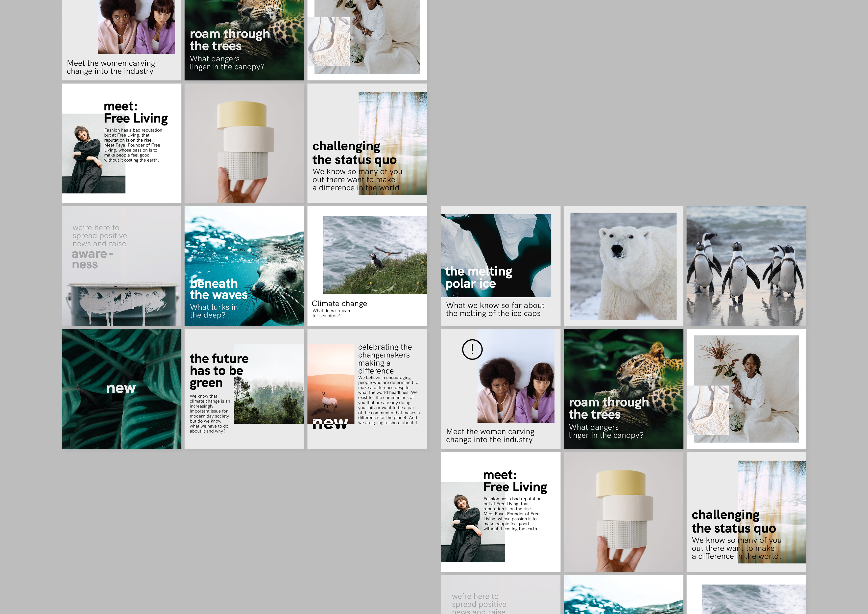Click the 'Climate change' caption
Screen dimensions: 868x614
tap(339, 303)
